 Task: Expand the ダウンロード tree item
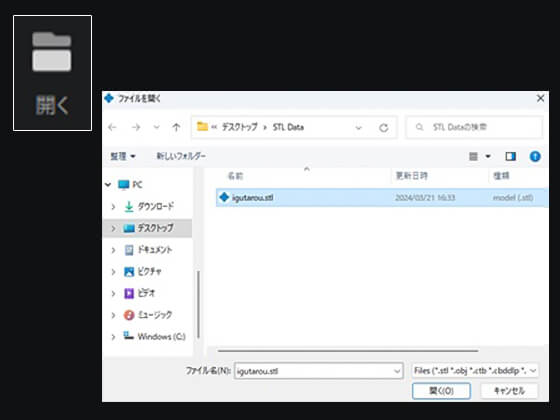(113, 206)
